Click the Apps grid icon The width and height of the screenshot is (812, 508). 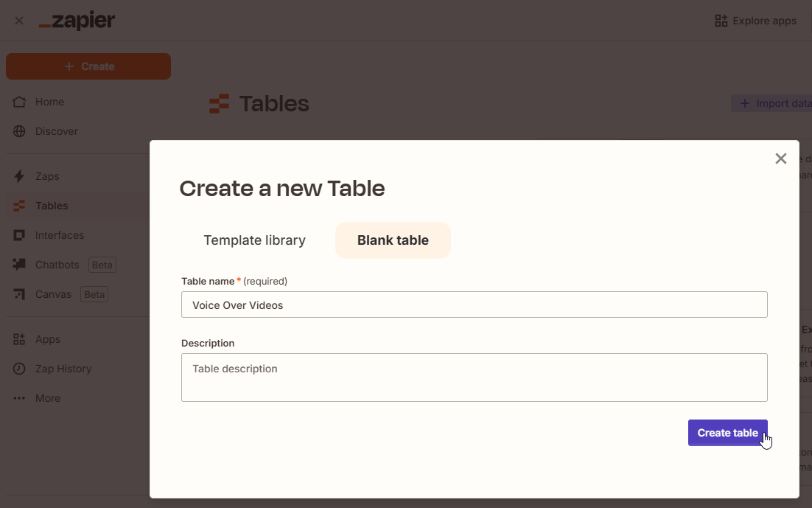(x=20, y=339)
